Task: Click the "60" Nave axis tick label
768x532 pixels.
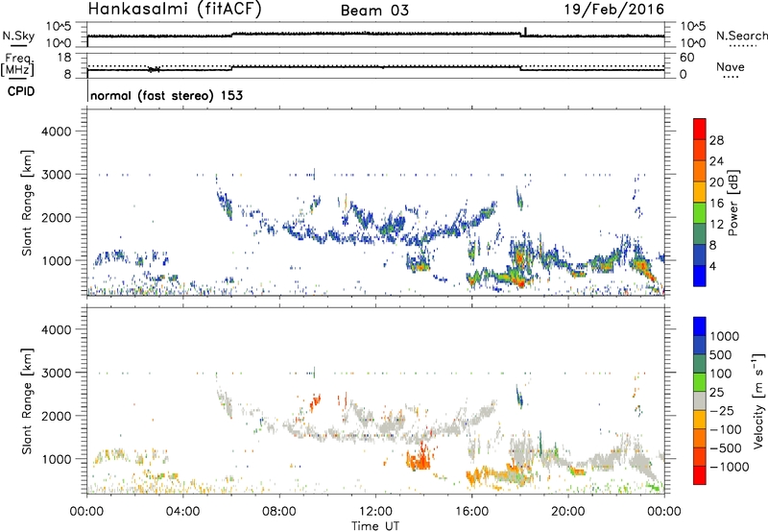Action: pos(687,58)
